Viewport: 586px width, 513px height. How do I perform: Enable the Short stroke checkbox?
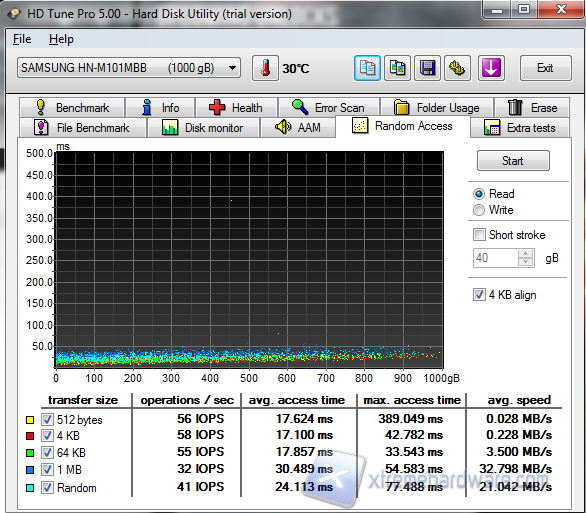479,235
